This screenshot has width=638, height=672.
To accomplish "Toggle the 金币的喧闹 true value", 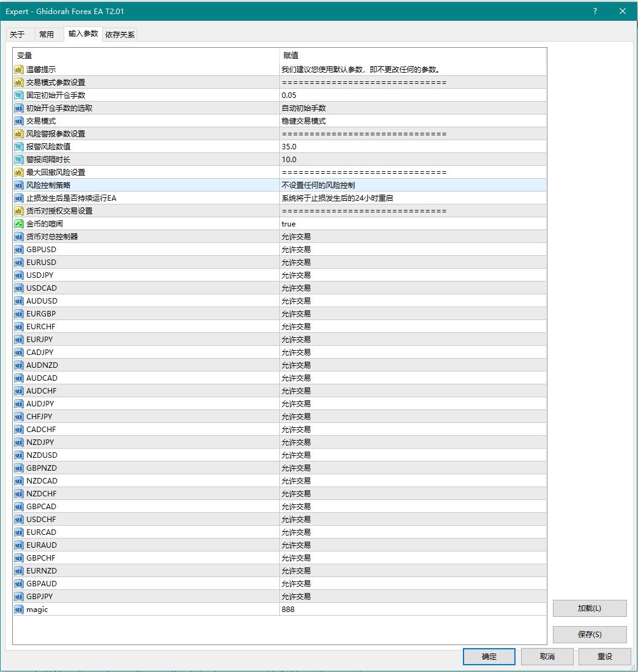I will tap(289, 224).
